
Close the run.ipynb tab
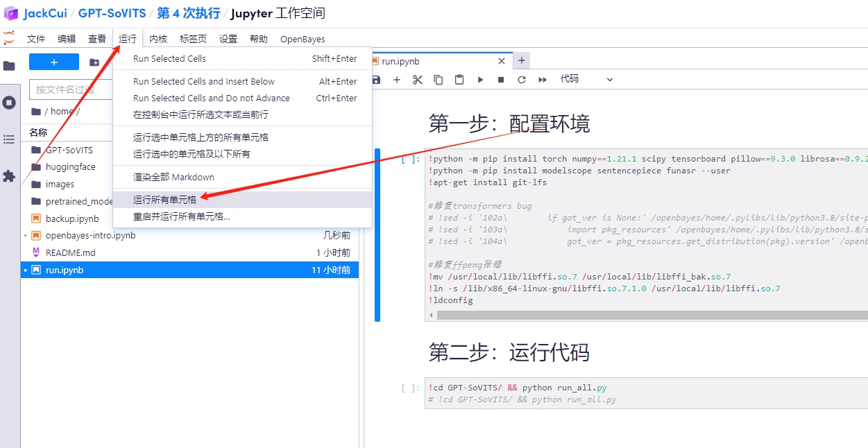502,61
